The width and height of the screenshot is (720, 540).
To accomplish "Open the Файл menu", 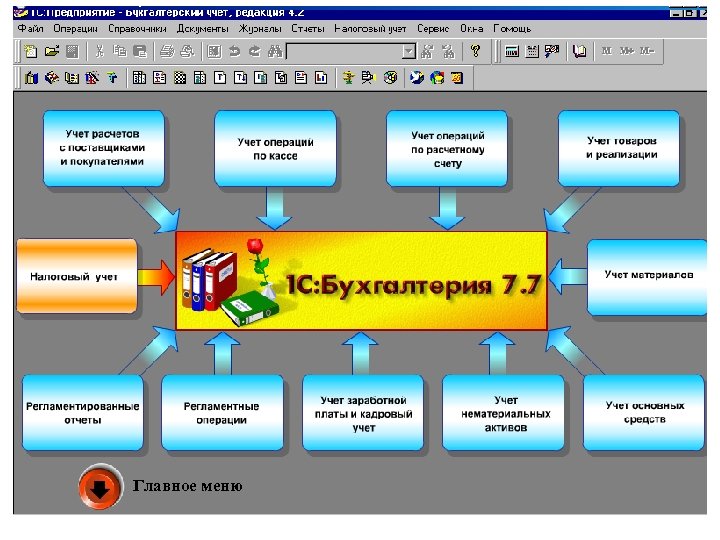I will click(30, 28).
